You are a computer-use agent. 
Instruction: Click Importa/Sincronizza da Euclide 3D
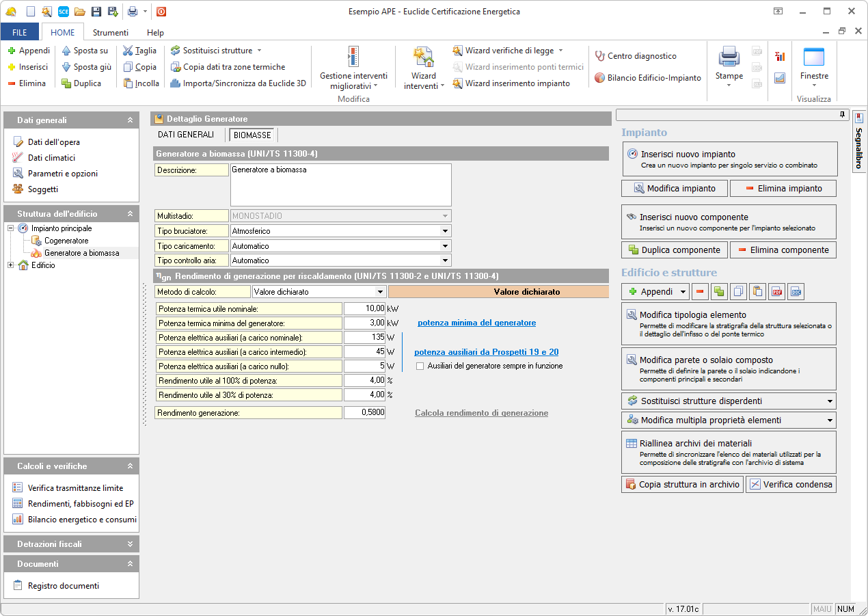[x=238, y=83]
